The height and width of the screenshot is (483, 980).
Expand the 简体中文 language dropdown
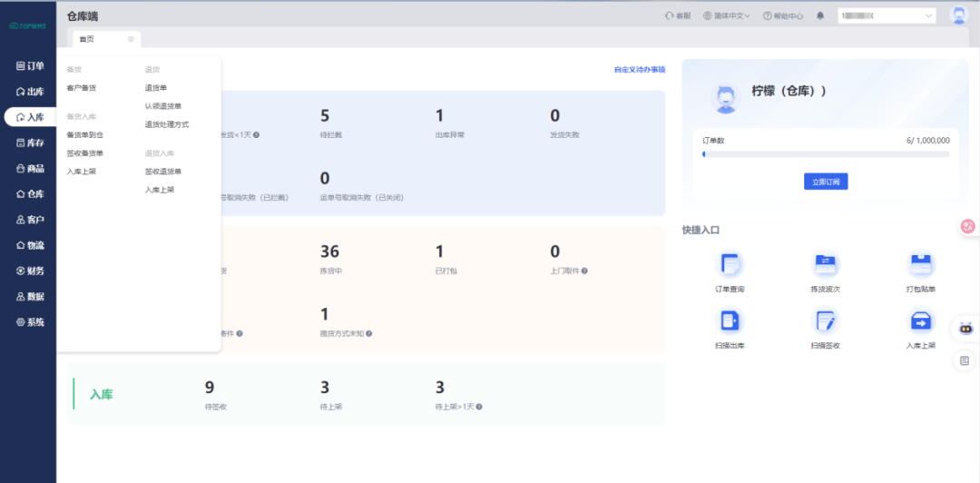click(x=726, y=15)
